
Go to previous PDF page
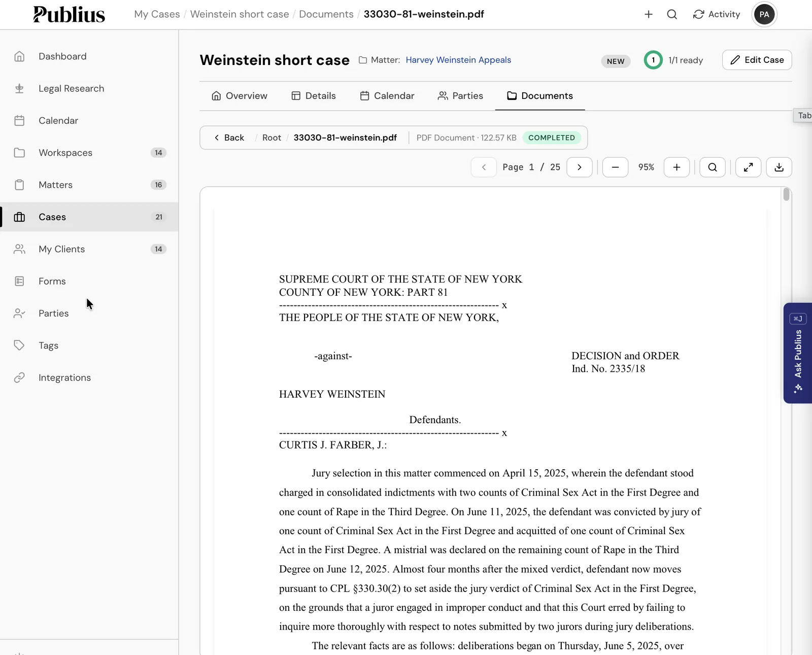pyautogui.click(x=484, y=167)
